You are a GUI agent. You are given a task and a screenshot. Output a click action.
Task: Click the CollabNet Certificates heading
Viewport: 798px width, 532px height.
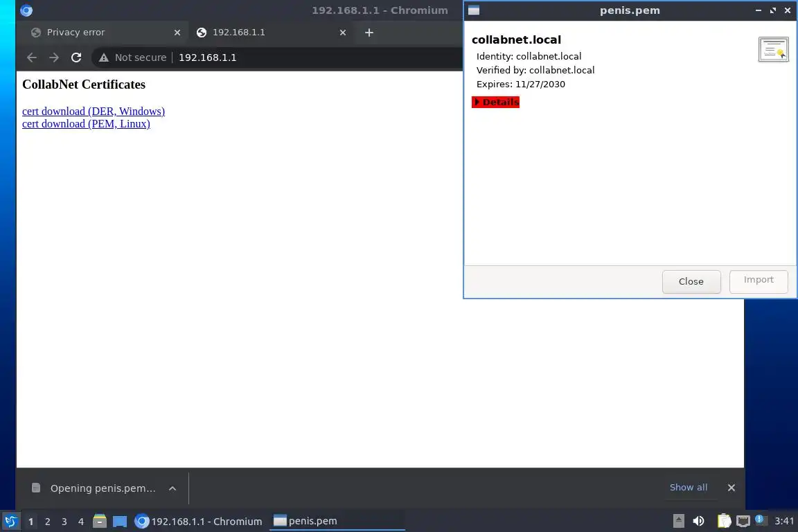pyautogui.click(x=84, y=85)
